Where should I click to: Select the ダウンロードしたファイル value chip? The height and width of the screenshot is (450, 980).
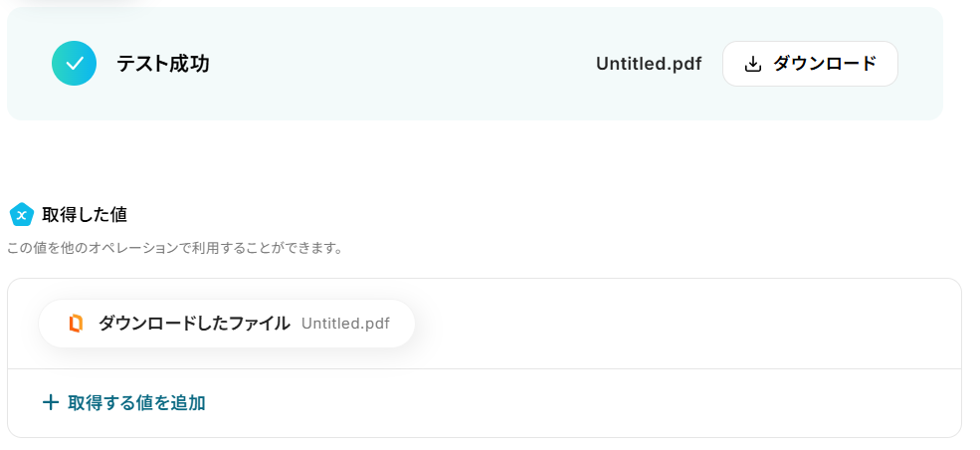[x=227, y=324]
